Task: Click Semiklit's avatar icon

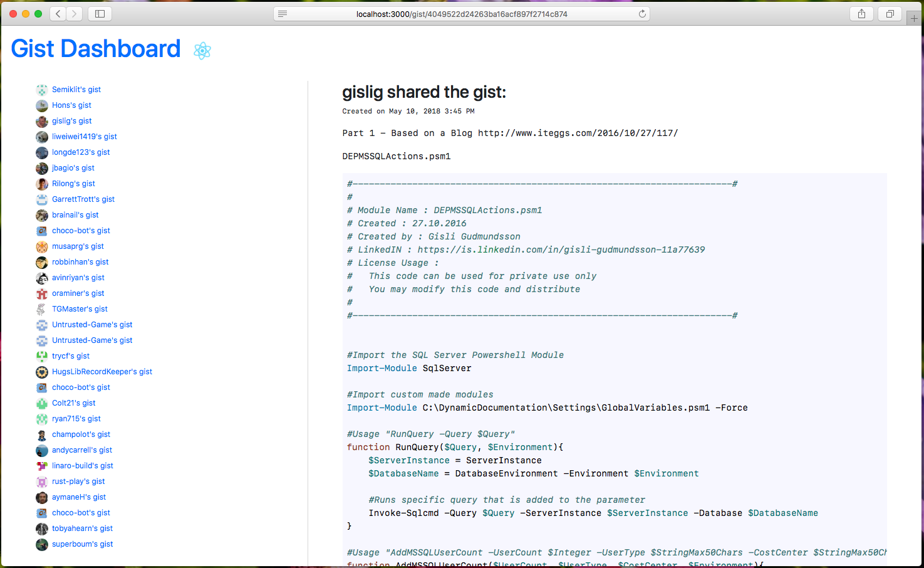Action: (41, 90)
